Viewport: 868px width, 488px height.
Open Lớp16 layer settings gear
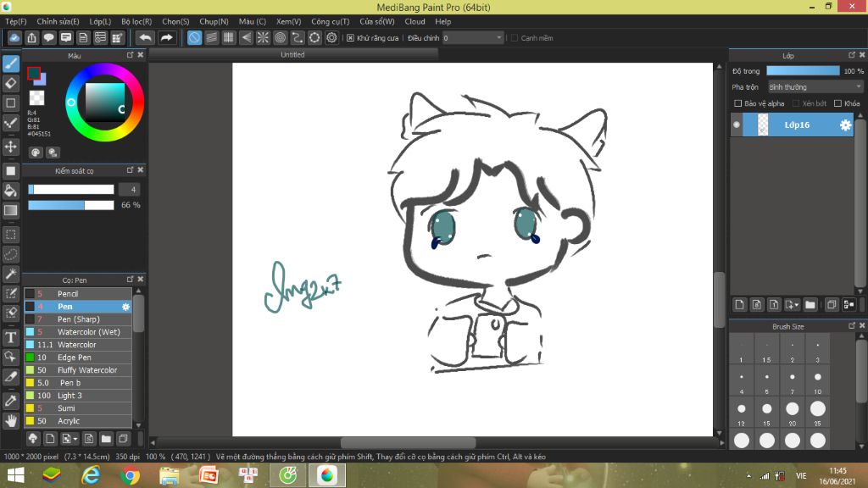(845, 125)
